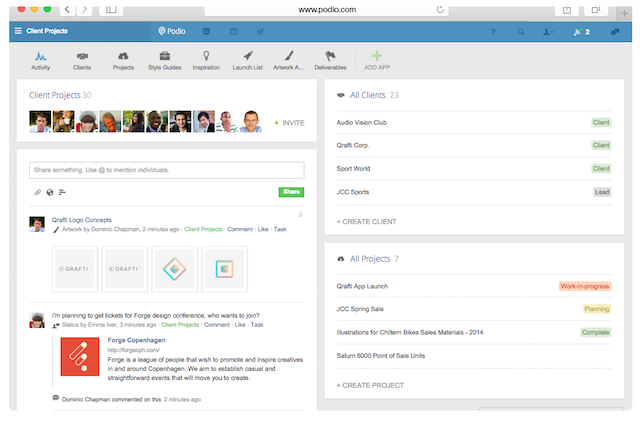
Task: Open the chat bubbles icon
Action: coord(615,32)
